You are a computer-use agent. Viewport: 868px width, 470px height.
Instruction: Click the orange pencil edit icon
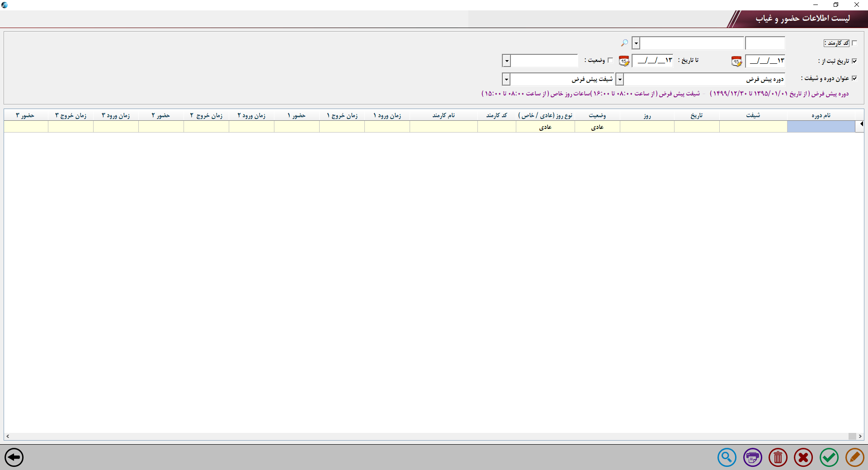[854, 457]
